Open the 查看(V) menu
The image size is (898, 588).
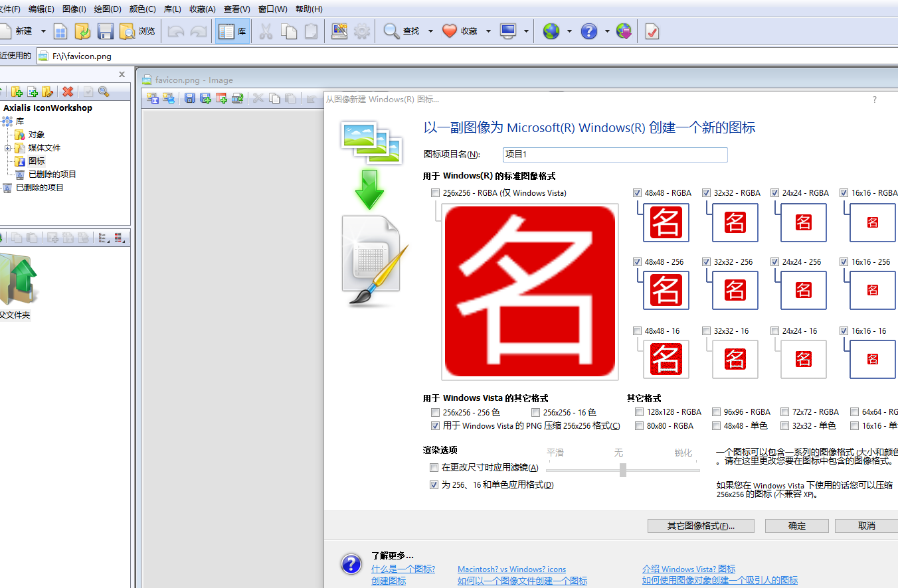coord(237,9)
